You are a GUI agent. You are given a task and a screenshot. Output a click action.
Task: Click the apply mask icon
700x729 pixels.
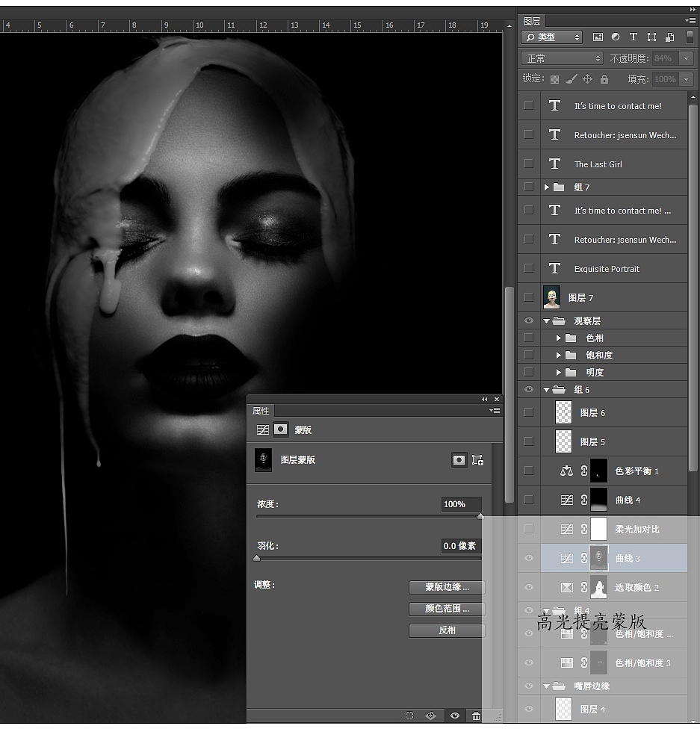pos(431,716)
